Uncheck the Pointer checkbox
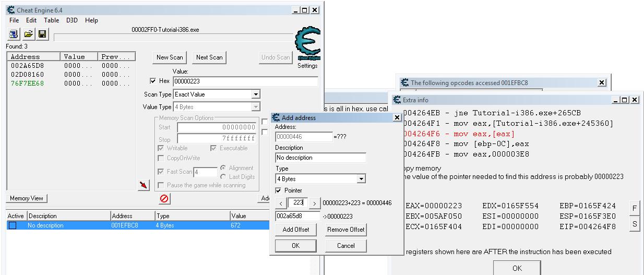Viewport: 644px width, 275px height. [x=279, y=190]
